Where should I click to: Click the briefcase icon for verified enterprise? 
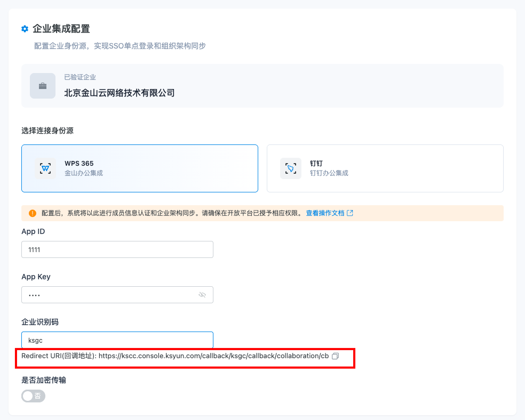(x=43, y=86)
